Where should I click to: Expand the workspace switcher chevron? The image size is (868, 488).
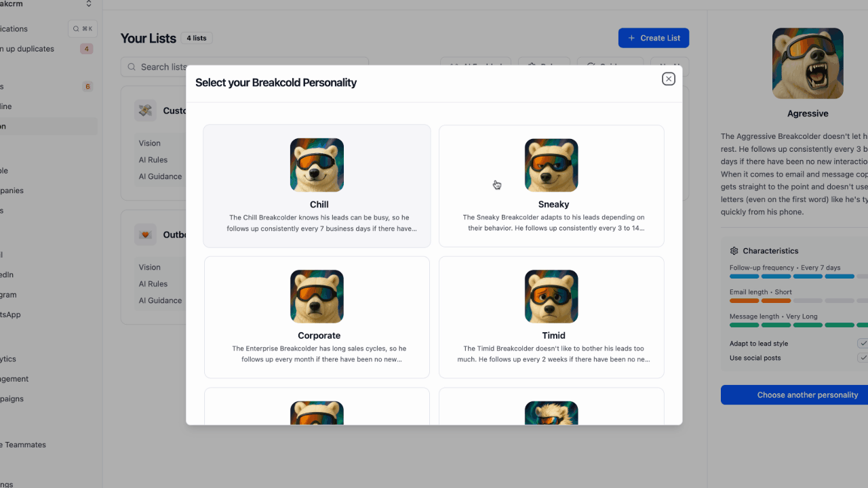pyautogui.click(x=89, y=4)
